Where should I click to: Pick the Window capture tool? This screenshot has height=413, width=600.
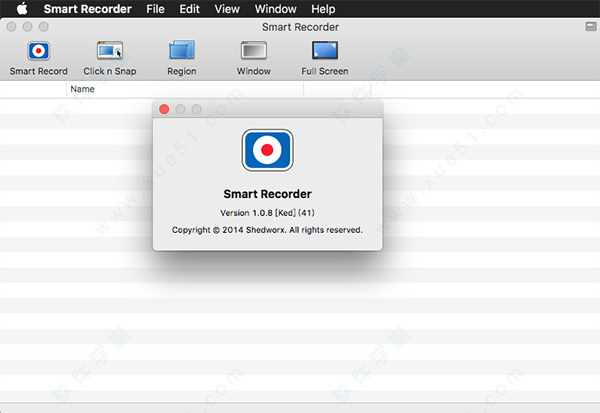(254, 58)
